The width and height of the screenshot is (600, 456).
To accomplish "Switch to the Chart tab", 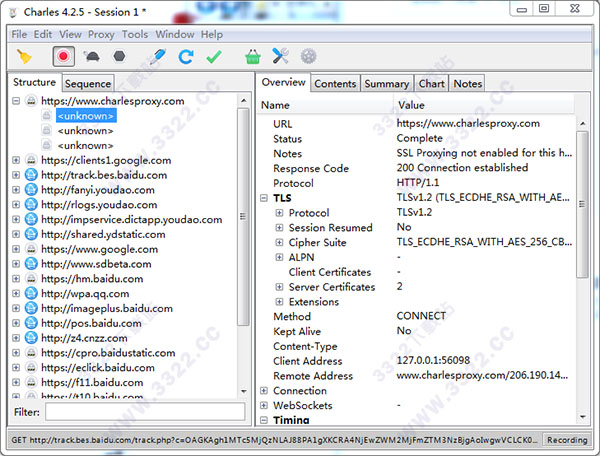I will [x=432, y=83].
